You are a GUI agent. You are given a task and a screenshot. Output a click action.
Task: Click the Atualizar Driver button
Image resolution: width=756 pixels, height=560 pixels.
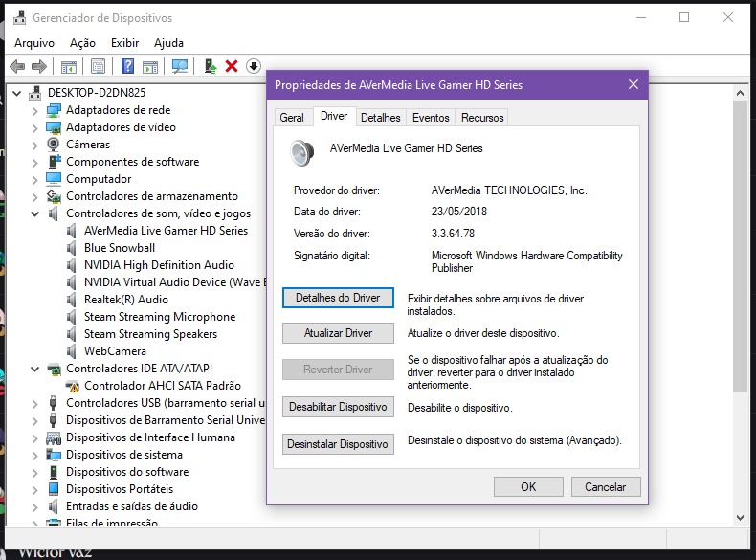coord(338,333)
